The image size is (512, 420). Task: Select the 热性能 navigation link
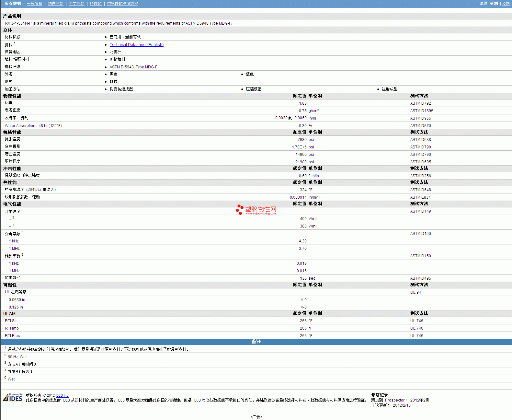click(96, 4)
